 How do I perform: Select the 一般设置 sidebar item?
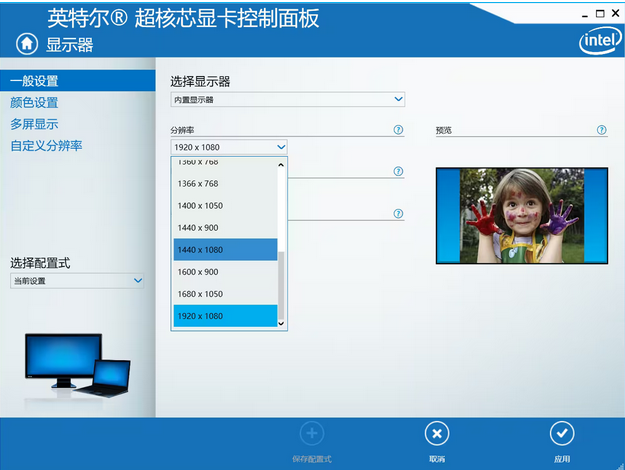(35, 81)
